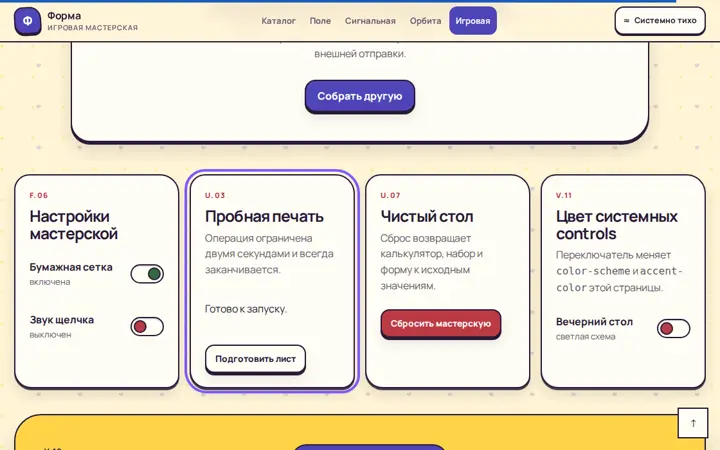720x450 pixels.
Task: Switch to the Орбита section
Action: coord(425,21)
